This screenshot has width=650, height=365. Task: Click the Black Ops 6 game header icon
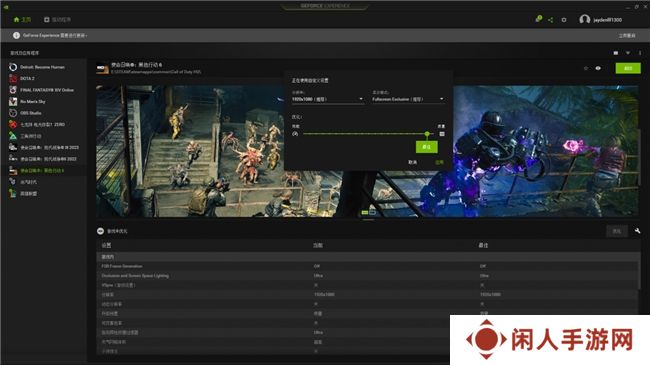[102, 68]
